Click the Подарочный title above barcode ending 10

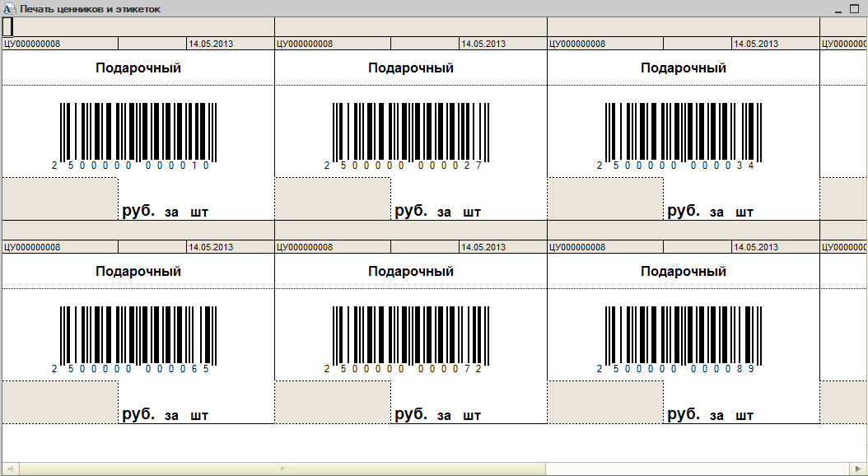coord(138,68)
